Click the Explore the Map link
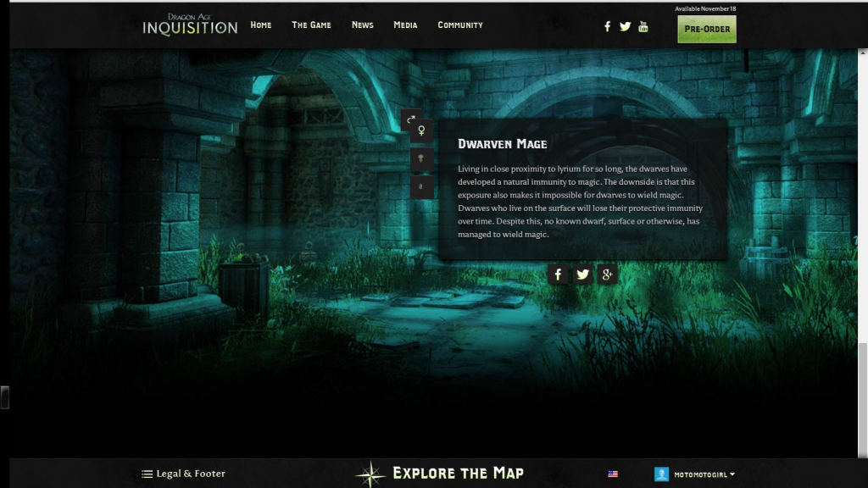868x488 pixels. click(x=458, y=473)
